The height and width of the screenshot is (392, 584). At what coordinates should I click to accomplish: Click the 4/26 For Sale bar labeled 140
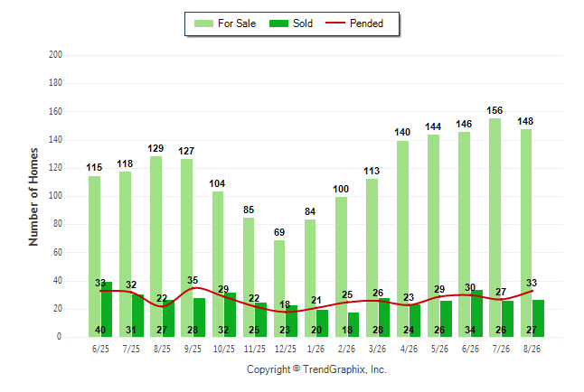coord(402,239)
